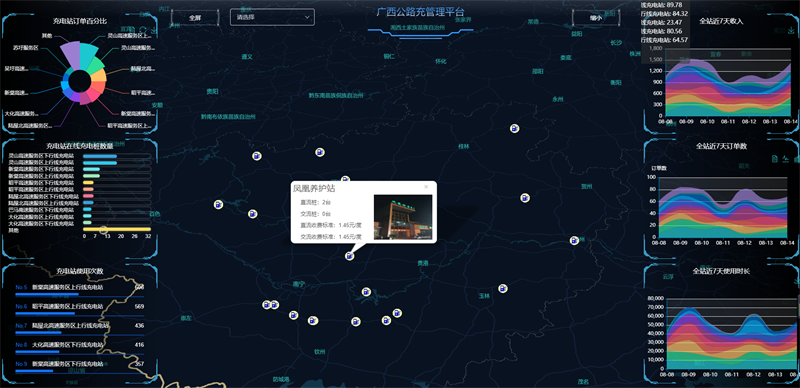Open data view of 全站近7天订单数 chart
This screenshot has height=388, width=800.
(776, 159)
